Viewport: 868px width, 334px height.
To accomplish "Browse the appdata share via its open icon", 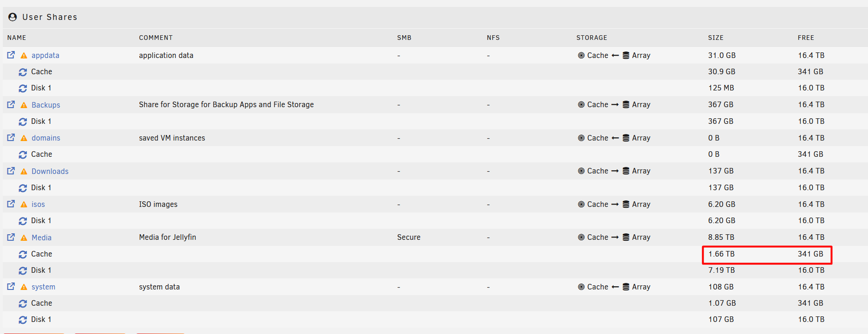I will (11, 55).
